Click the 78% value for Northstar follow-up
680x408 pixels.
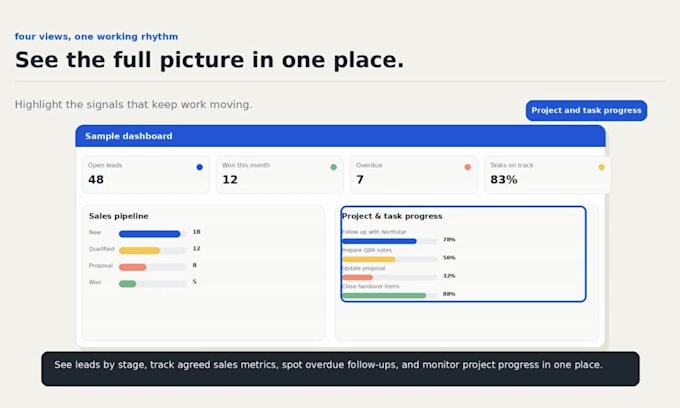pyautogui.click(x=449, y=239)
